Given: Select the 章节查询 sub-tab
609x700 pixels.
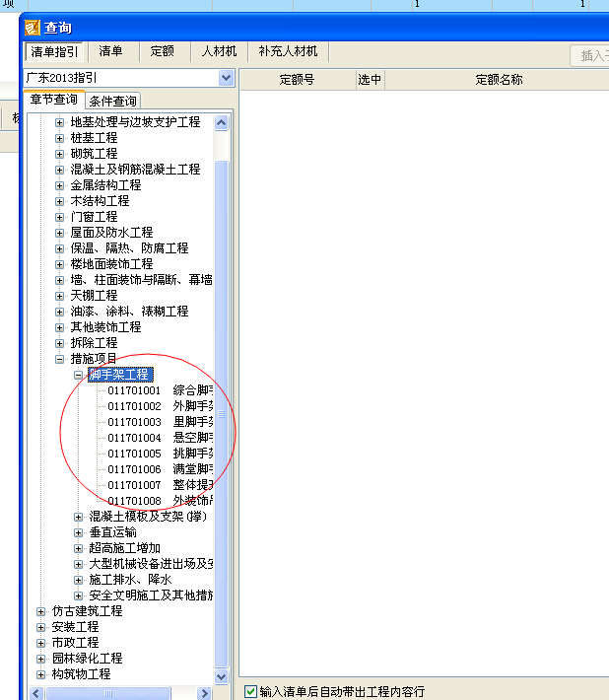Looking at the screenshot, I should click(x=53, y=100).
